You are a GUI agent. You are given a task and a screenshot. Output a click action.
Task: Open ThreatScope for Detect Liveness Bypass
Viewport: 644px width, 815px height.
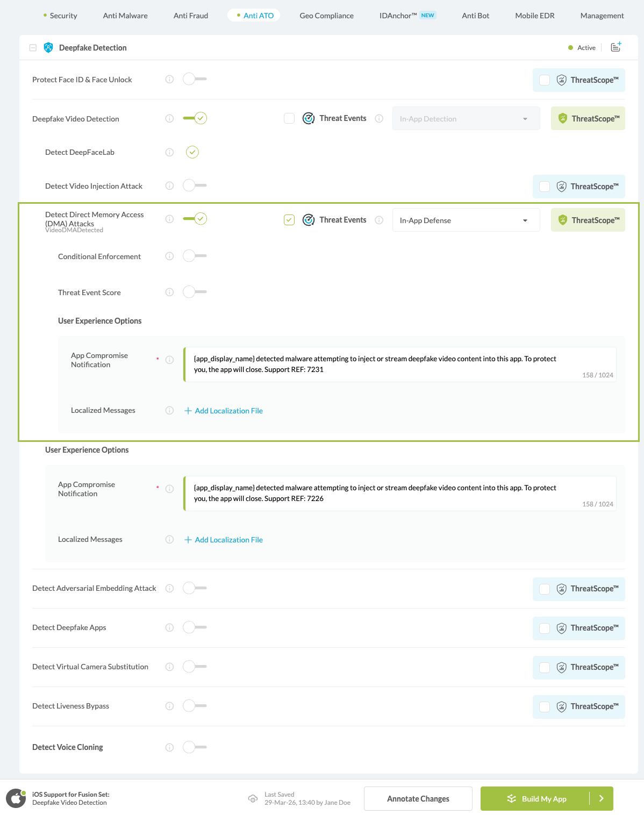tap(578, 706)
